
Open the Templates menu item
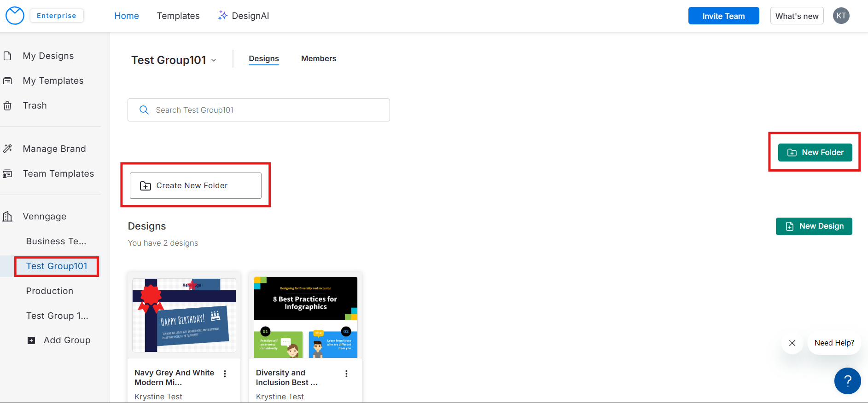178,16
